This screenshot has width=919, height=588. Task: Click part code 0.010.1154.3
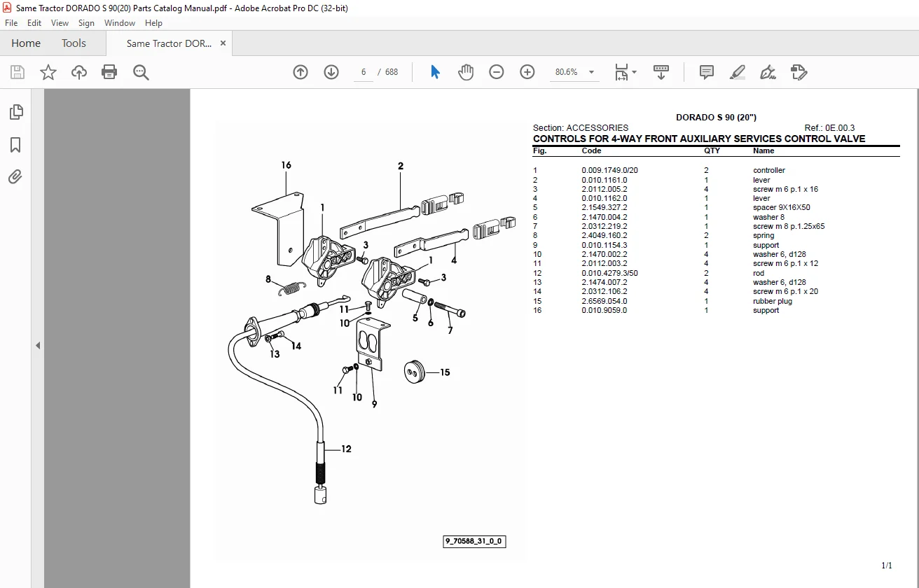604,245
